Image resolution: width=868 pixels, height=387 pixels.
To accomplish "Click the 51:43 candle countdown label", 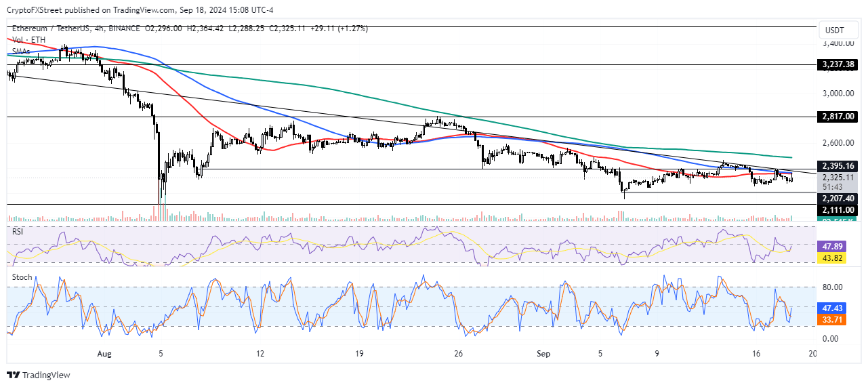I will click(x=833, y=186).
